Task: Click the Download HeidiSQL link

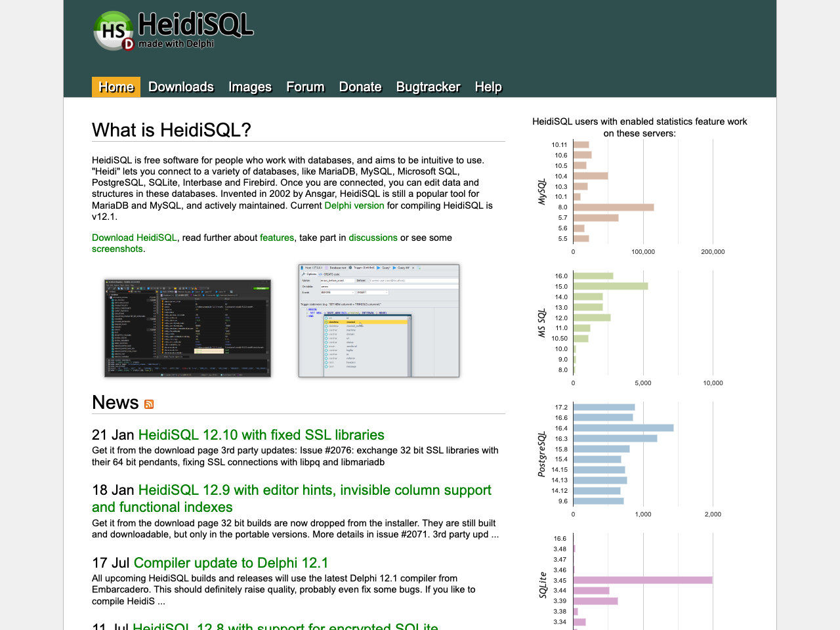Action: pos(135,238)
